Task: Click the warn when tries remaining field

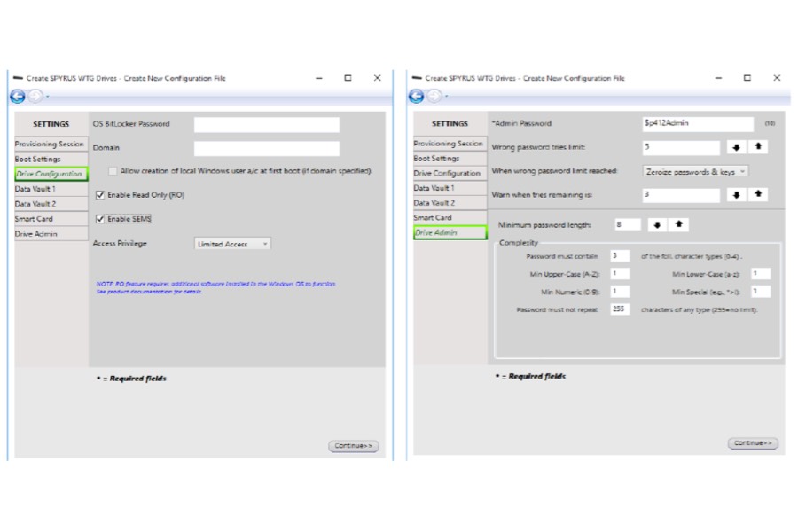Action: (x=681, y=194)
